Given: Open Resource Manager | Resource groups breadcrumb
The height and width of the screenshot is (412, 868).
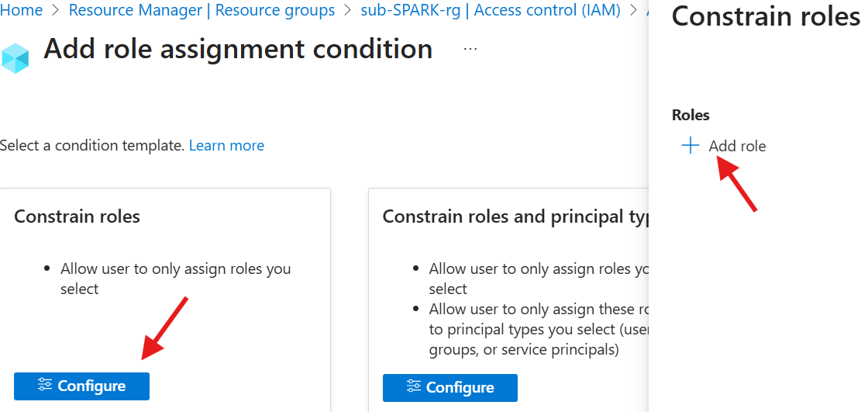Looking at the screenshot, I should pyautogui.click(x=201, y=10).
